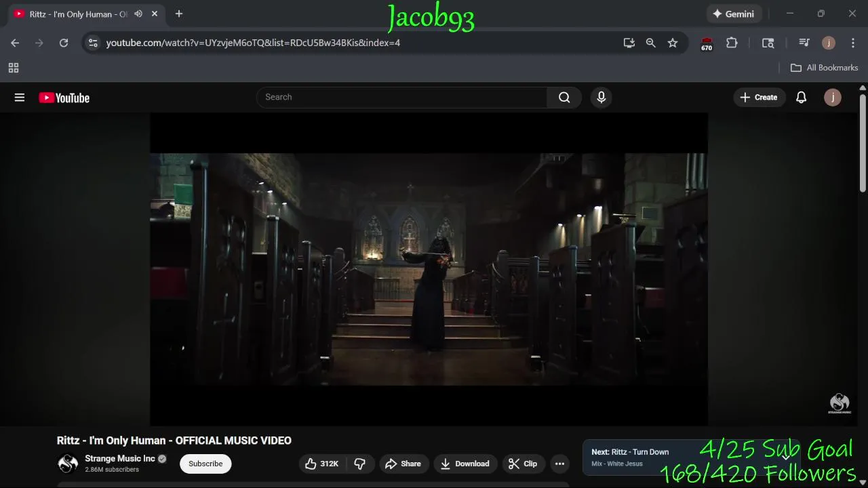Open Strange Music Inc channel avatar
This screenshot has width=868, height=488.
pos(68,464)
